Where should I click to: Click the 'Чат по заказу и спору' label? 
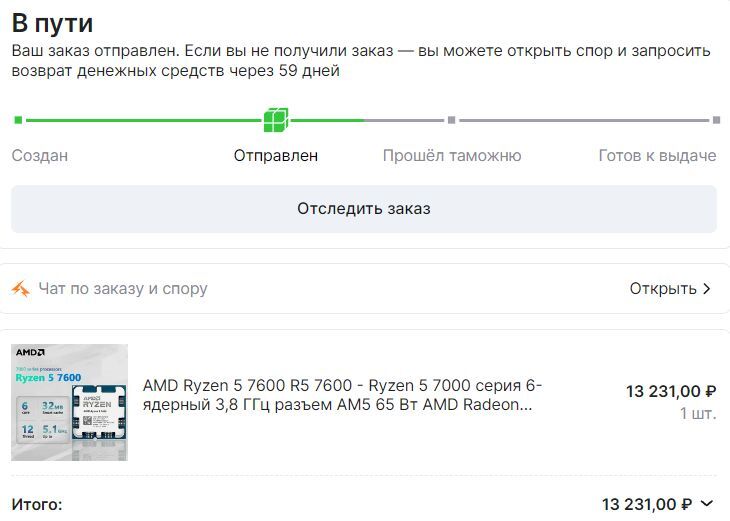(123, 289)
